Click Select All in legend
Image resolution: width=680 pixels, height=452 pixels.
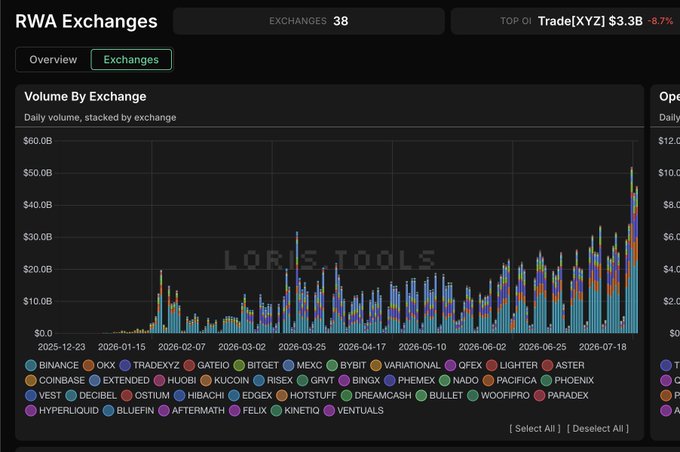(535, 429)
